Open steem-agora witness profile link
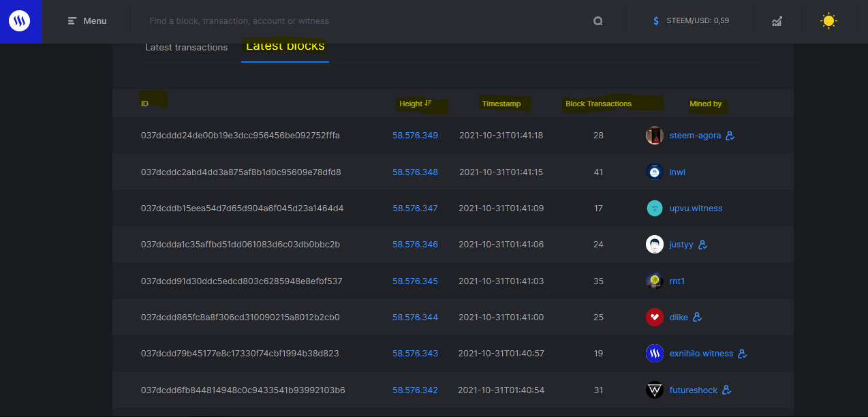The image size is (868, 417). pos(695,136)
